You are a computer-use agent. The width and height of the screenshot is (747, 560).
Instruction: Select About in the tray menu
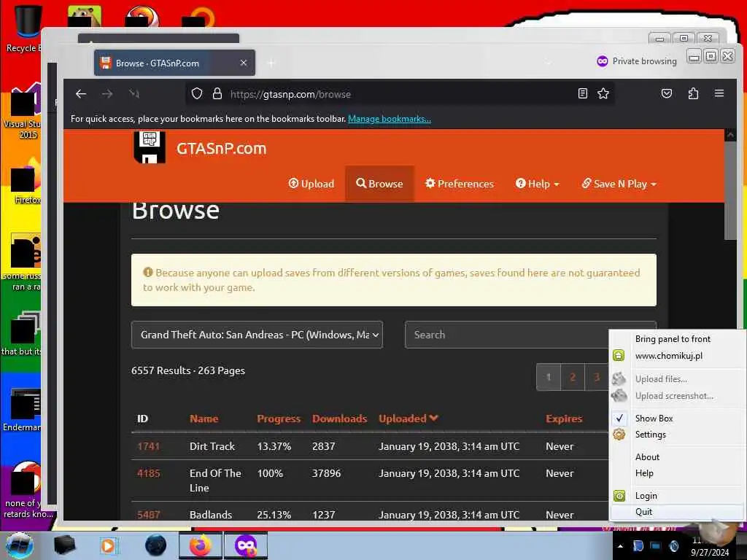tap(647, 456)
